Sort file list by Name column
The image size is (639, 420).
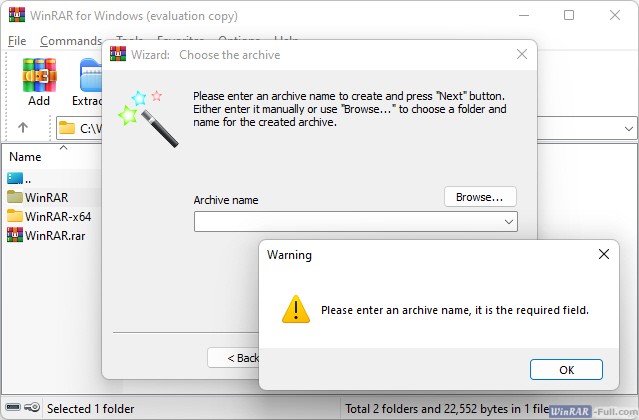[x=26, y=157]
